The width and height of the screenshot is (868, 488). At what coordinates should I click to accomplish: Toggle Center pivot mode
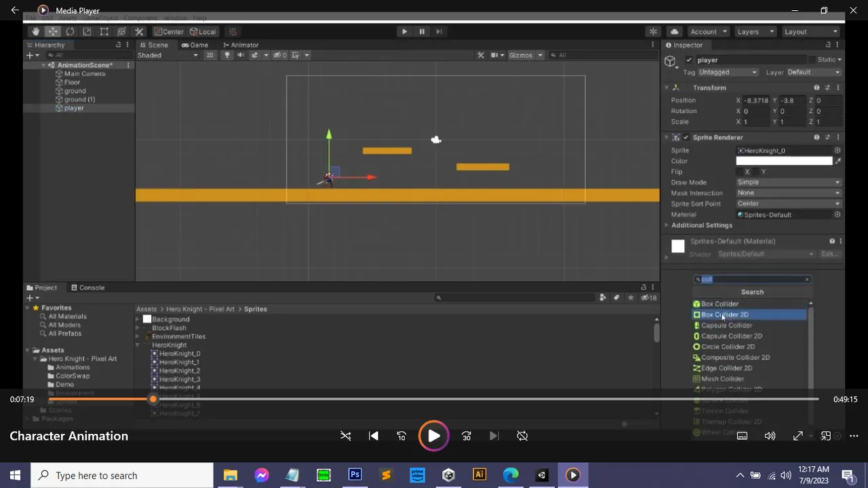(x=168, y=32)
